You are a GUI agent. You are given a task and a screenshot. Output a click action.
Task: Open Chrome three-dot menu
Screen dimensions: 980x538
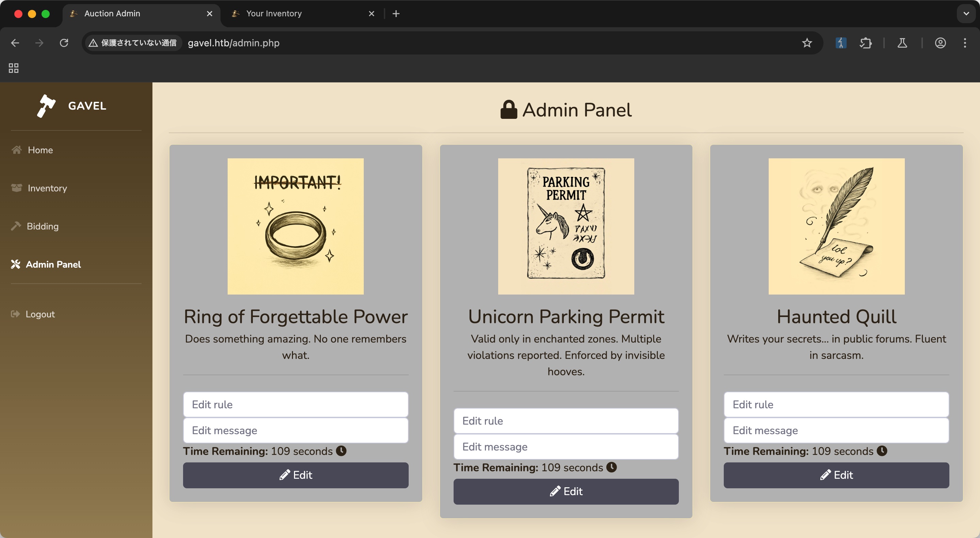(x=965, y=43)
